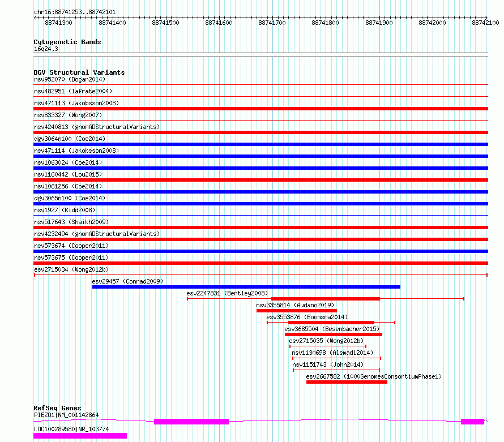Image resolution: width=504 pixels, height=442 pixels.
Task: Open variant esv2667582 (1000GenomesConsortiumPhase1)
Action: (x=374, y=376)
